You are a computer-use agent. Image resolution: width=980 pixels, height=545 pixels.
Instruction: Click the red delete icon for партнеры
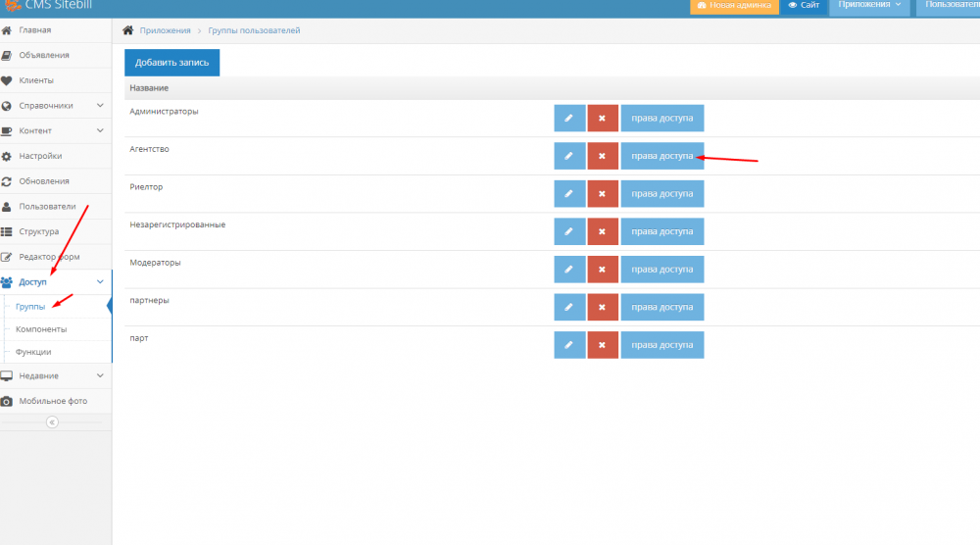click(x=603, y=307)
